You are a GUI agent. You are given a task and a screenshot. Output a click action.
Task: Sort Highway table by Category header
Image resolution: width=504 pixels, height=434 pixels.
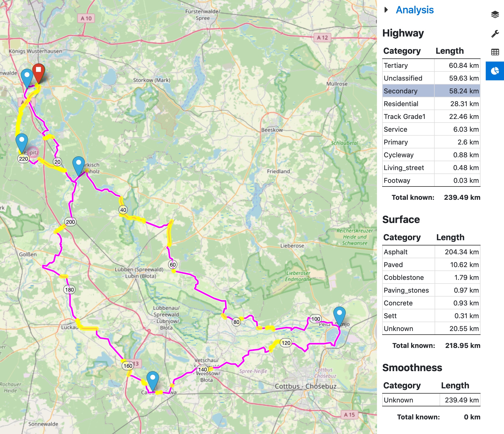click(x=402, y=51)
